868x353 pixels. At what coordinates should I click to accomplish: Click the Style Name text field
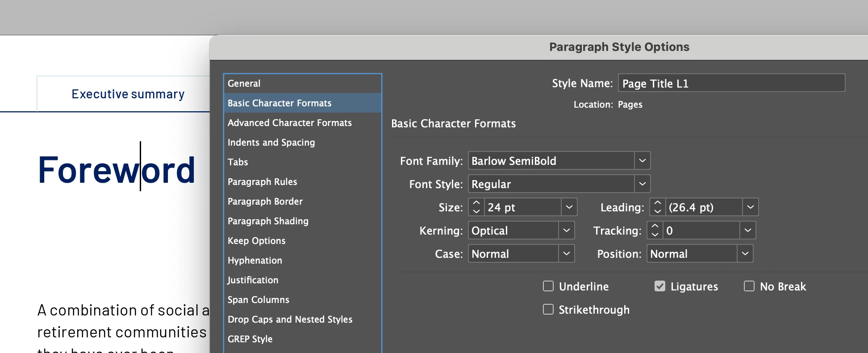point(731,84)
